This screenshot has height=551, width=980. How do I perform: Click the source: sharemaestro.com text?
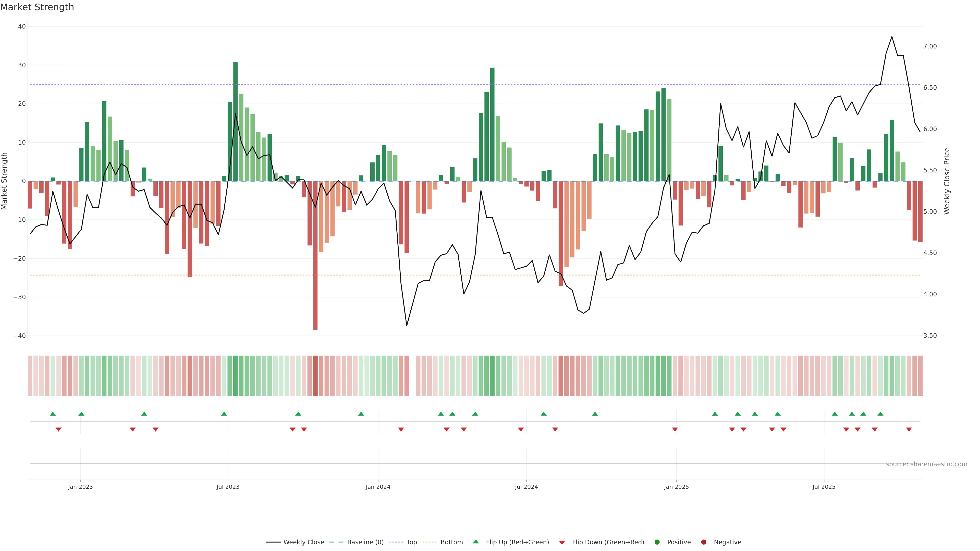[x=926, y=464]
